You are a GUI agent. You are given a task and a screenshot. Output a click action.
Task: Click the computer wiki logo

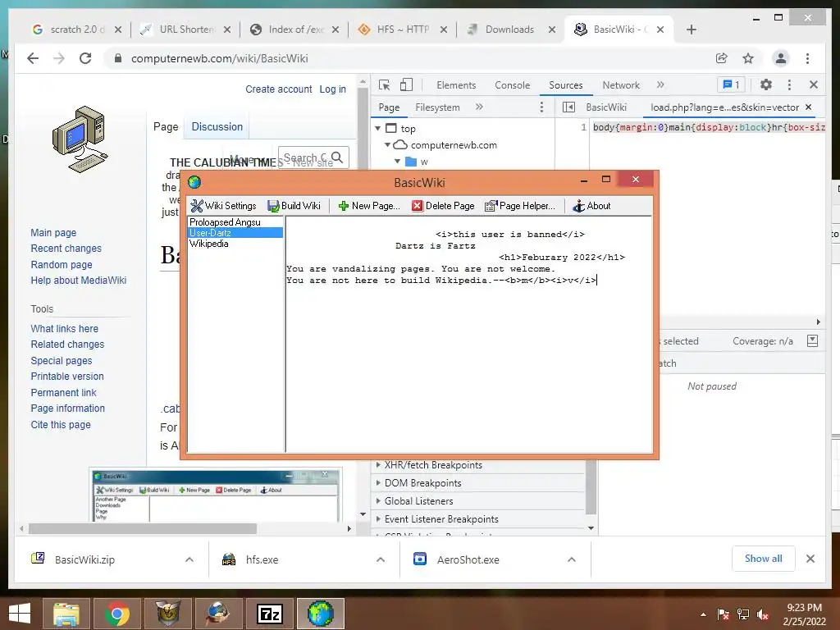80,139
